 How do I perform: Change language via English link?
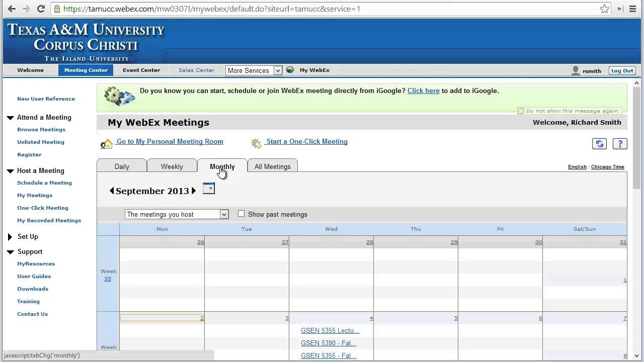point(577,167)
